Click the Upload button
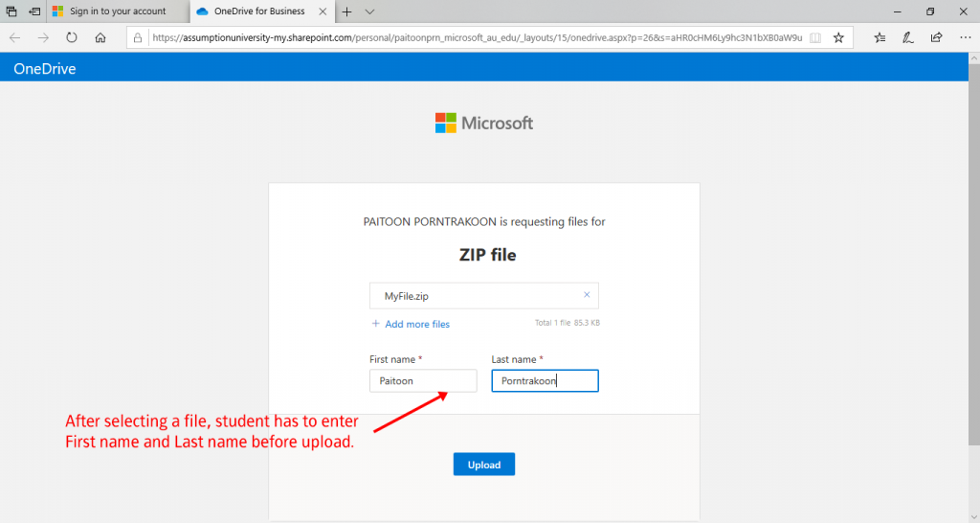The width and height of the screenshot is (980, 523). tap(483, 465)
